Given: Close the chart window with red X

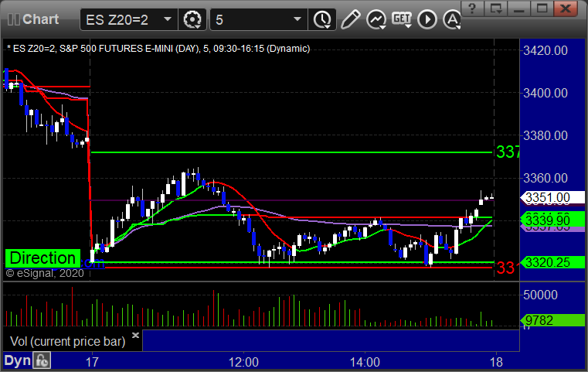Looking at the screenshot, I should (565, 9).
